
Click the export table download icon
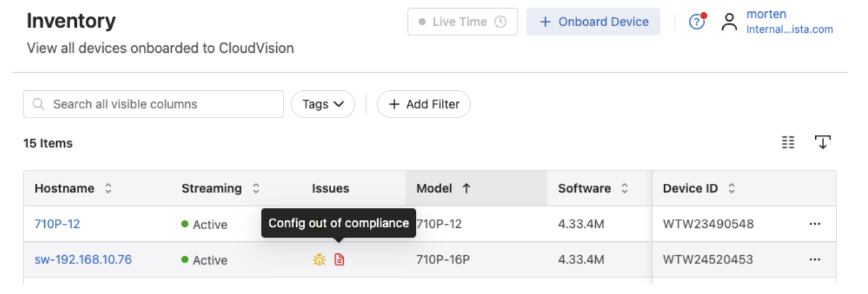tap(822, 142)
